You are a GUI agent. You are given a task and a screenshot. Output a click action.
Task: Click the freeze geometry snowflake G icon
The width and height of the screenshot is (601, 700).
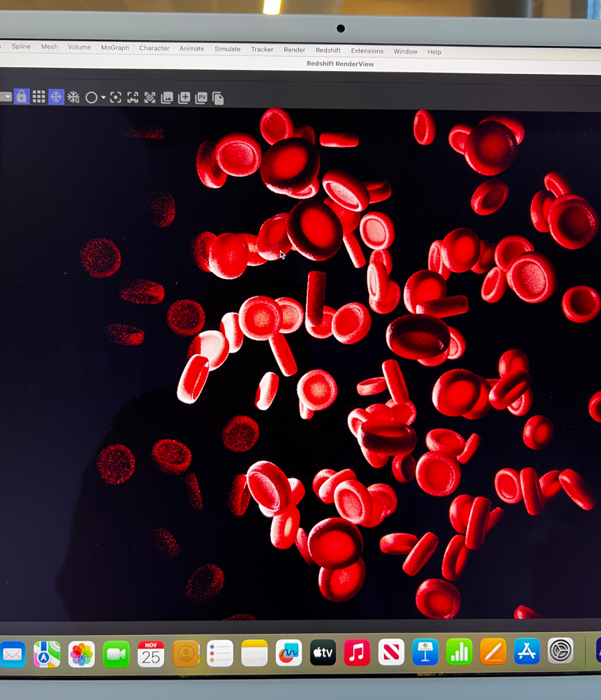pyautogui.click(x=73, y=98)
